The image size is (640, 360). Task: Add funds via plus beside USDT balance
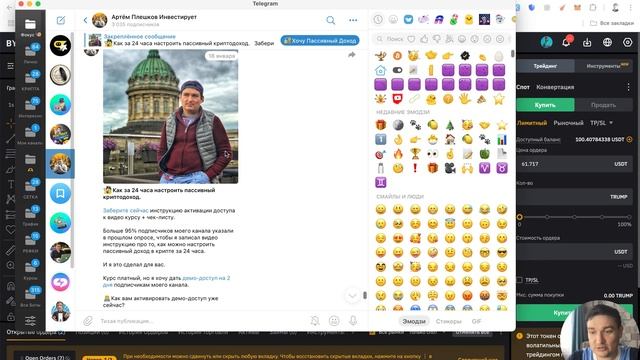(629, 139)
